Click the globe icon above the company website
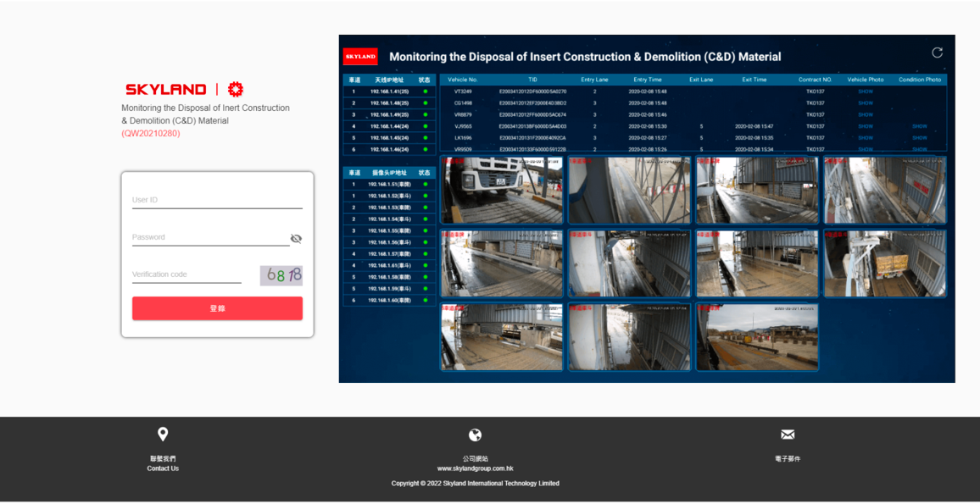Image resolution: width=980 pixels, height=504 pixels. [x=475, y=434]
